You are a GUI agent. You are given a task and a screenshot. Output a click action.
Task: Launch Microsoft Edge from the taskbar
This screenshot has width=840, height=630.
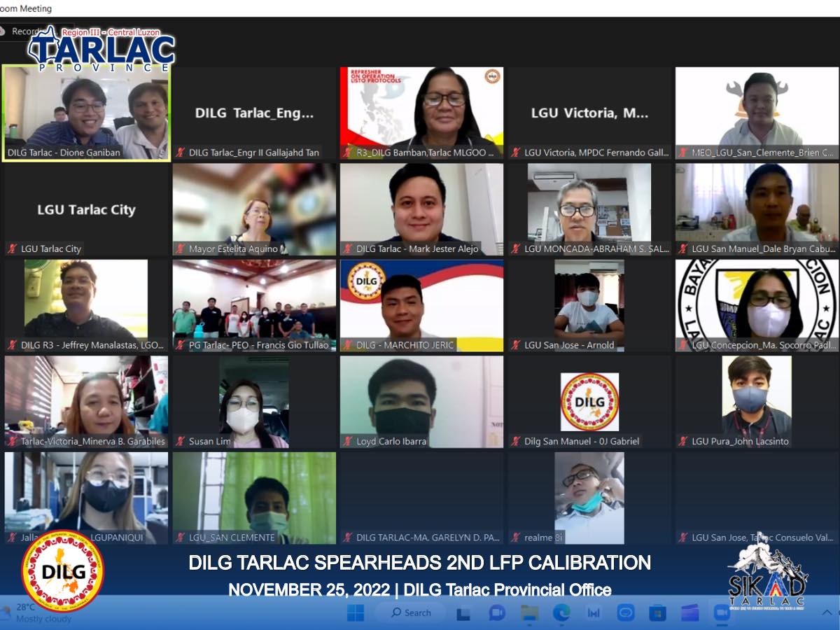click(561, 613)
